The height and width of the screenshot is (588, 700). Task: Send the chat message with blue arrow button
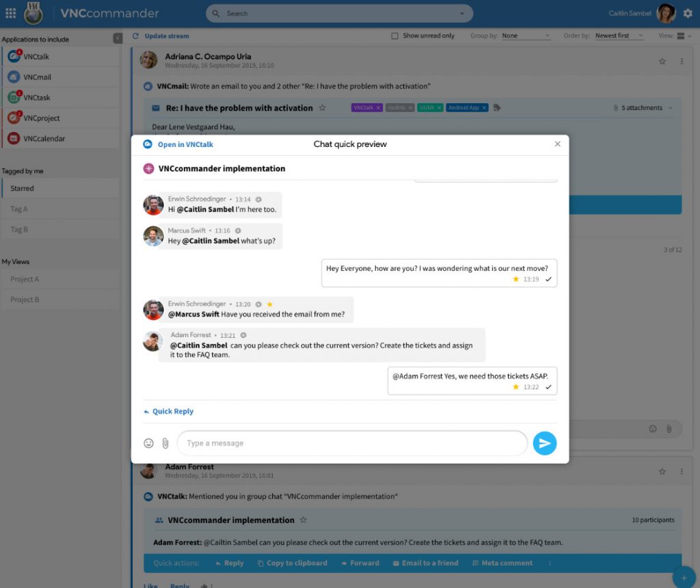click(x=544, y=443)
